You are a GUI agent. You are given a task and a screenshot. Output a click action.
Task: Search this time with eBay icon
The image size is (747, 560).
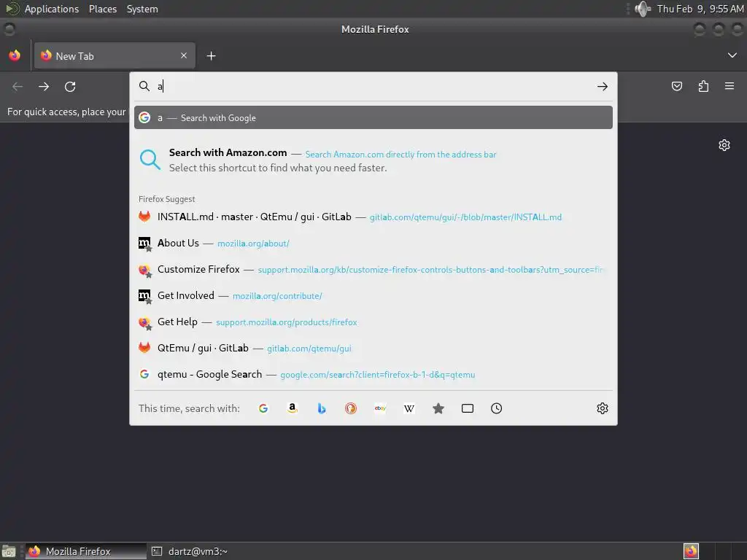point(380,408)
